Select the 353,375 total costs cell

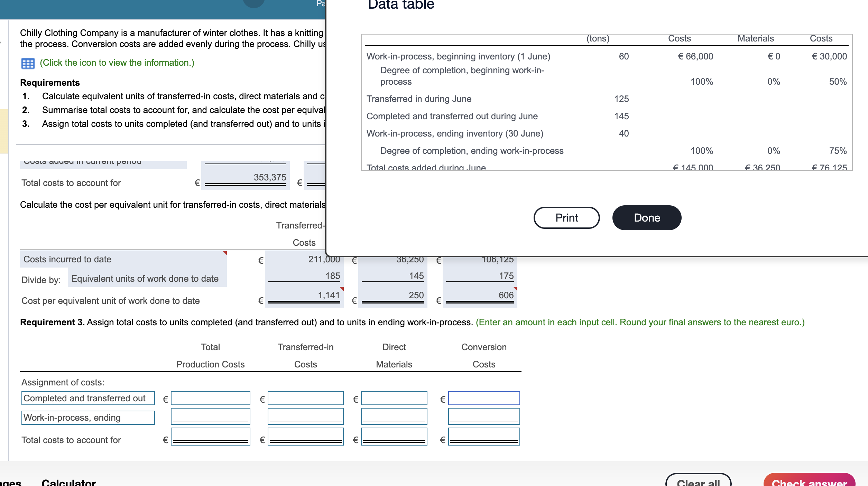pyautogui.click(x=246, y=178)
